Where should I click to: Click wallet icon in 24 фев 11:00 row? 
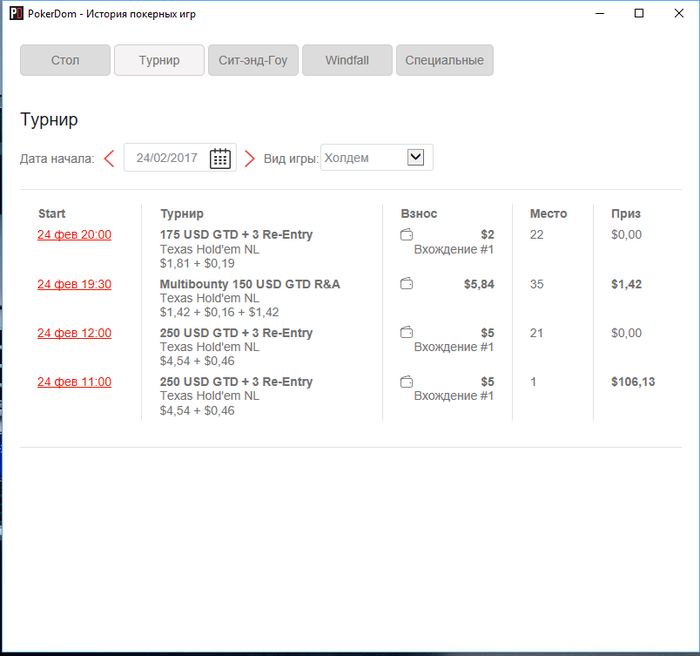(x=406, y=382)
